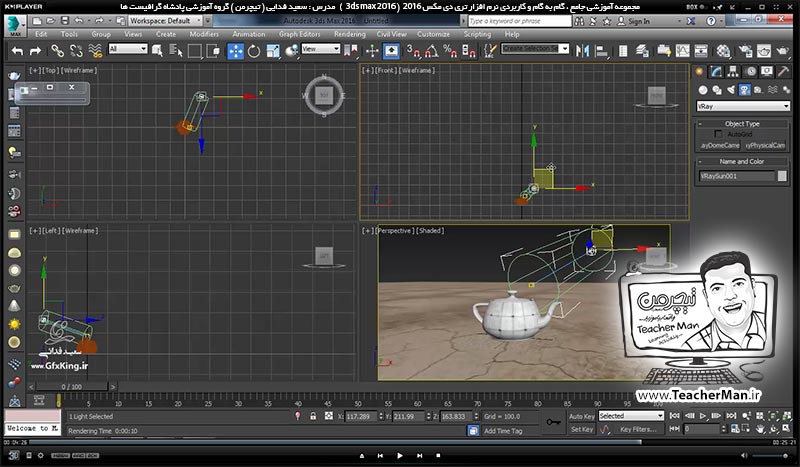Open the Render Setup teapot icon

(x=745, y=51)
